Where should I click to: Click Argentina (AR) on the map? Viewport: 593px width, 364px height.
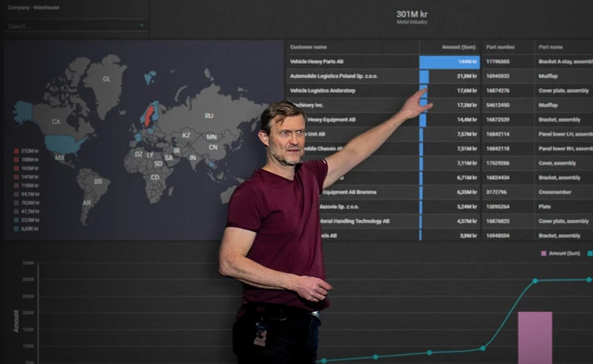[86, 203]
